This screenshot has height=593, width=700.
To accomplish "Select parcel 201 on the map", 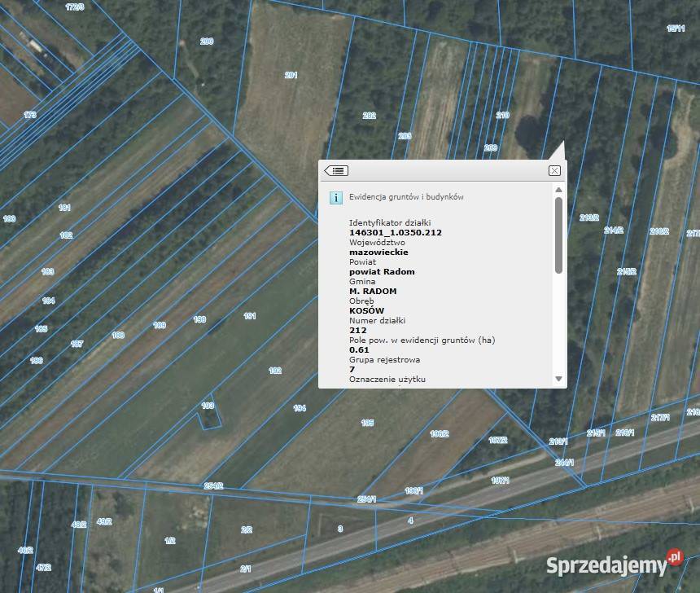I will (x=291, y=76).
